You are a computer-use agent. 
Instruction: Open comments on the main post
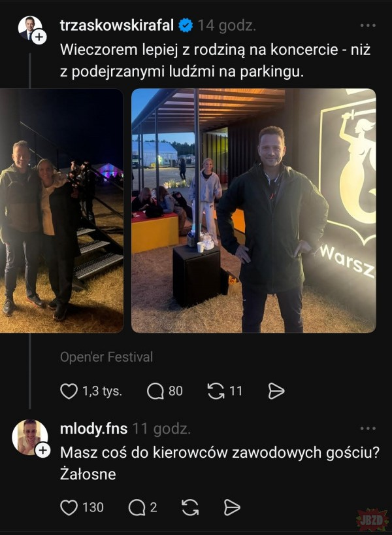pos(155,391)
